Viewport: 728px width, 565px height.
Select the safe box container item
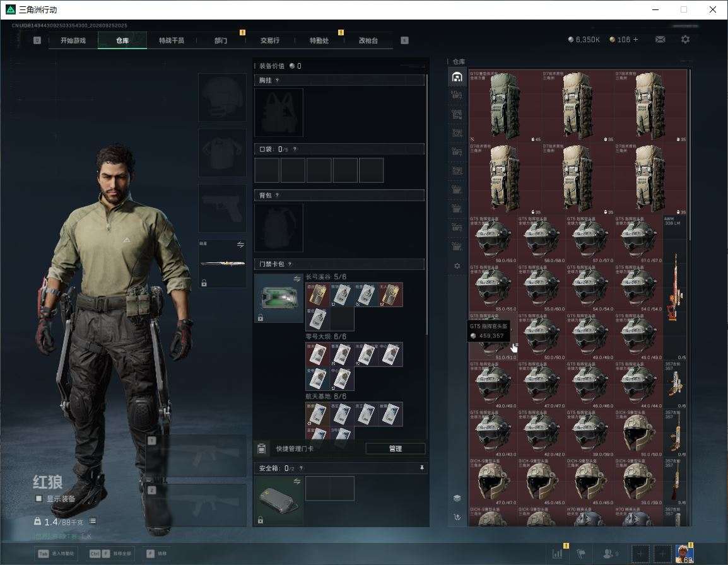tap(279, 501)
